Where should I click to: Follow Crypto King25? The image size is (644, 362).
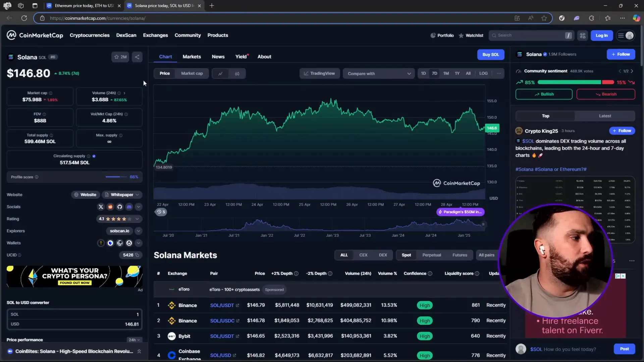tap(622, 131)
